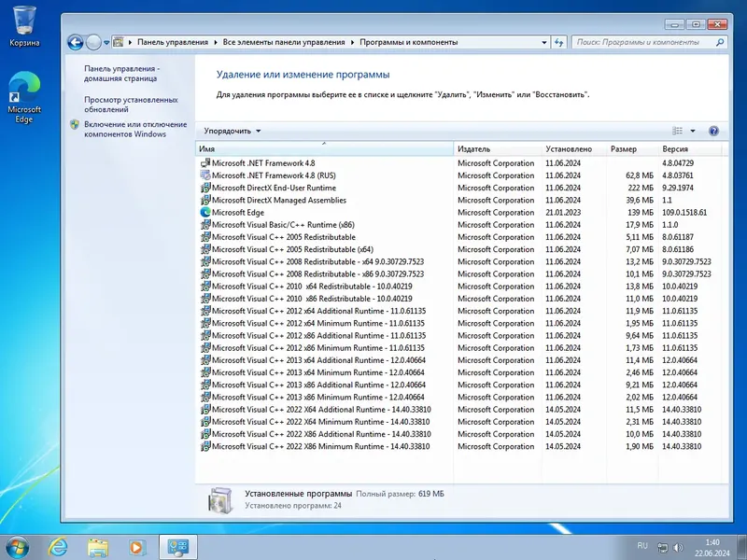Image resolution: width=747 pixels, height=560 pixels.
Task: Click Microsoft Edge icon in program list
Action: (x=205, y=213)
